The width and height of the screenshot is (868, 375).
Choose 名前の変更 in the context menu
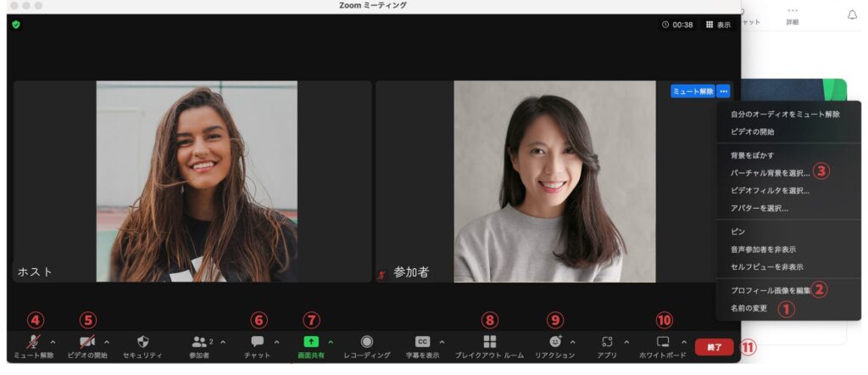pos(748,308)
